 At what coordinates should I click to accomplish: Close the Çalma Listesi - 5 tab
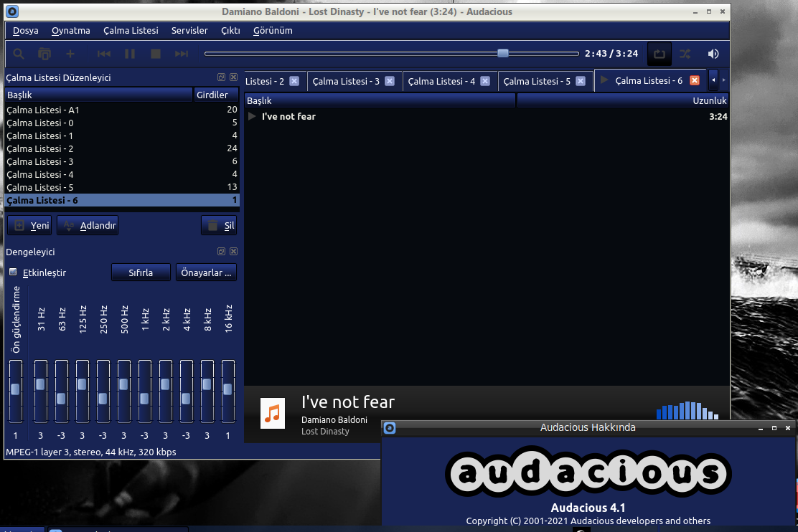pyautogui.click(x=581, y=81)
